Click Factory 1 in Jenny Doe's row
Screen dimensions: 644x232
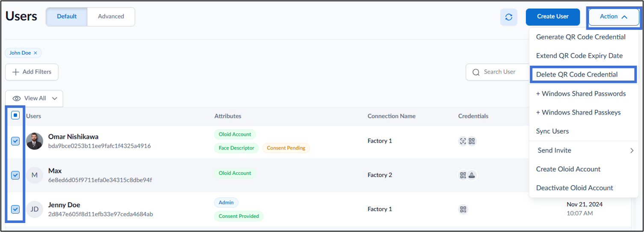(x=380, y=209)
